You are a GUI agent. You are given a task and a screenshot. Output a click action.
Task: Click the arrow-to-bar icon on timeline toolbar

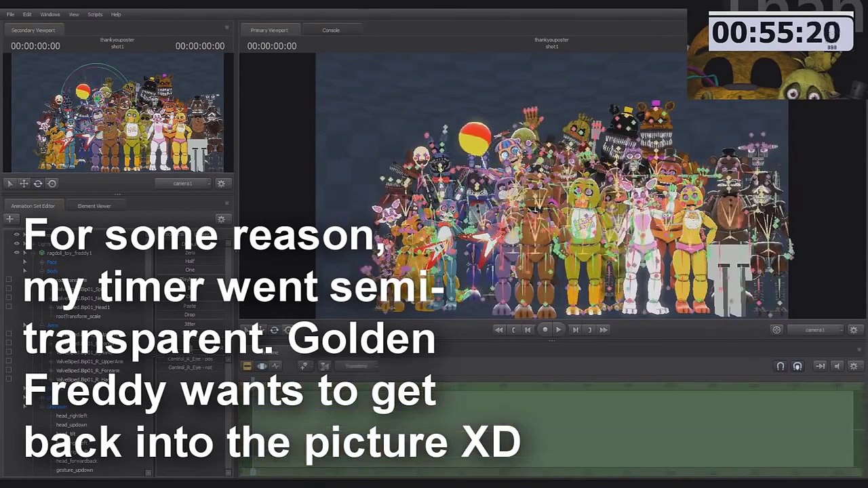pos(820,366)
